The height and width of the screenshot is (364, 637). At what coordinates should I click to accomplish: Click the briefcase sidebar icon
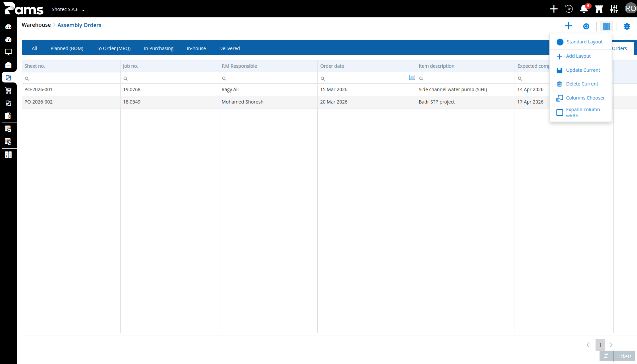8,65
